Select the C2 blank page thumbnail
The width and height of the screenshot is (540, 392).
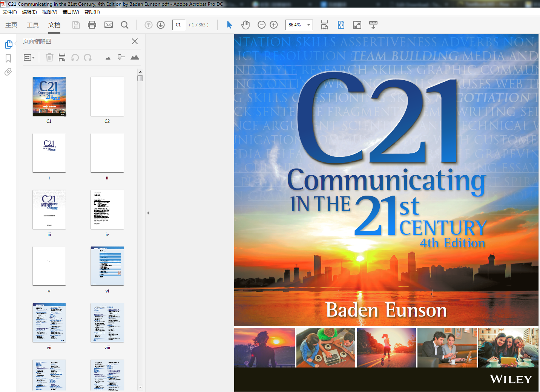pyautogui.click(x=107, y=96)
